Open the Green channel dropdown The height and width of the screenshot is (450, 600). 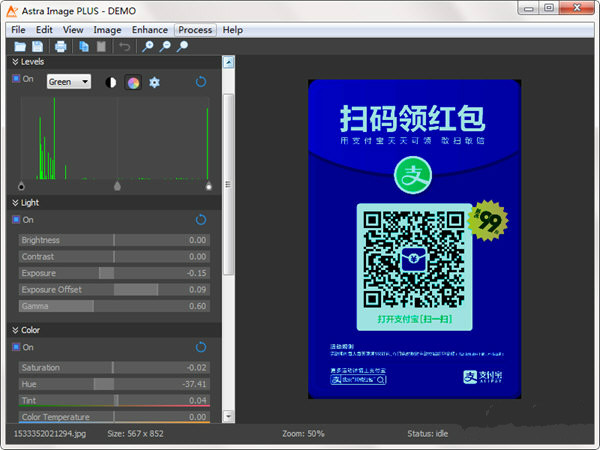pyautogui.click(x=68, y=82)
